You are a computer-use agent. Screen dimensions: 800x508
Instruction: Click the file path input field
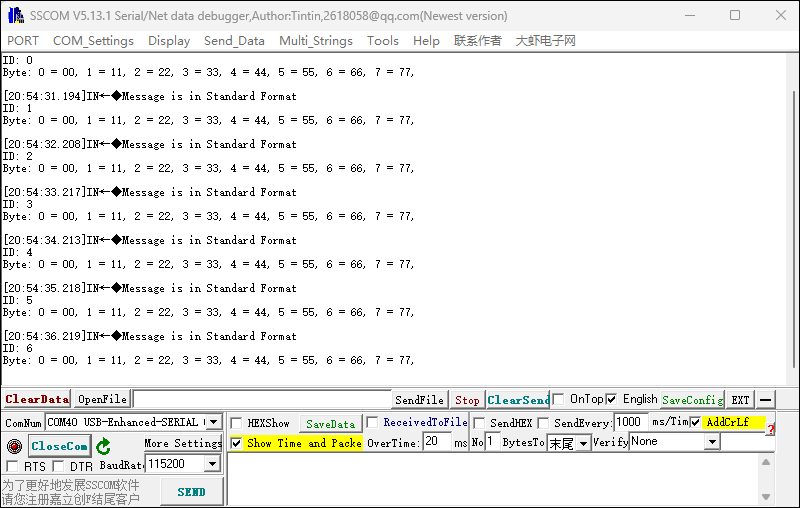pyautogui.click(x=262, y=399)
